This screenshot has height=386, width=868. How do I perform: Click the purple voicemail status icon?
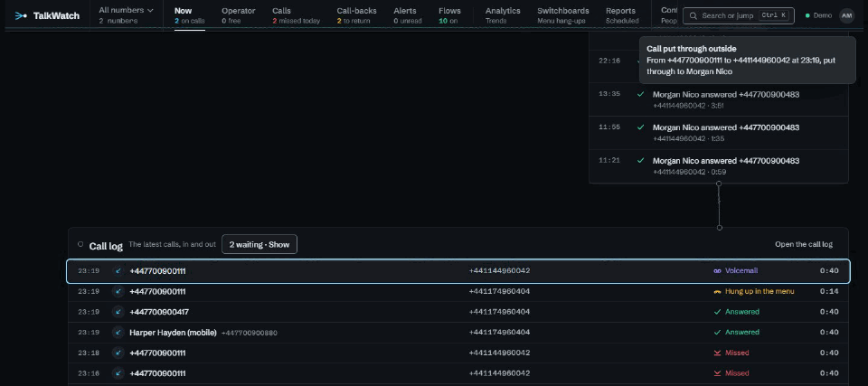pos(717,271)
